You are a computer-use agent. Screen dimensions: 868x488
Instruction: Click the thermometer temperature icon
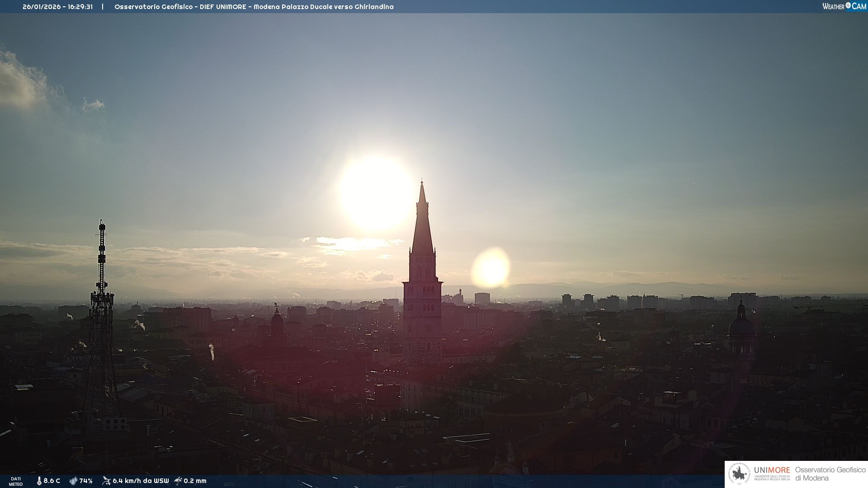point(39,481)
